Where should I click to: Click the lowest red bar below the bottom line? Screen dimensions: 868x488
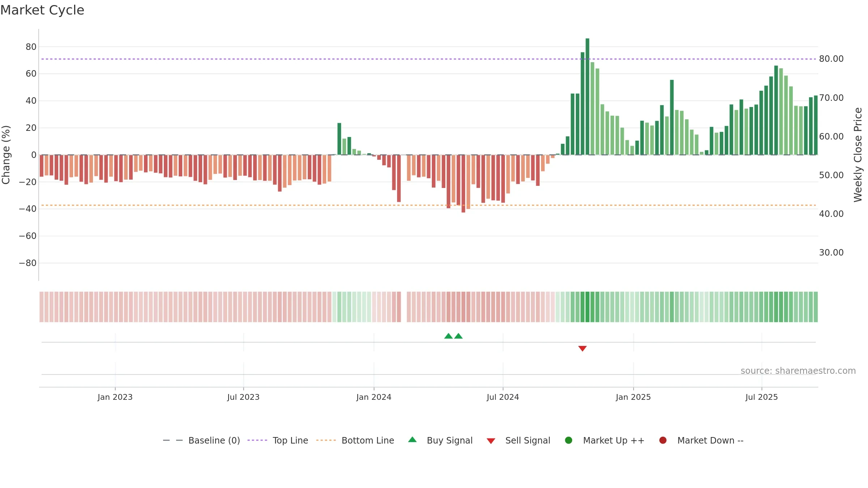tap(463, 184)
